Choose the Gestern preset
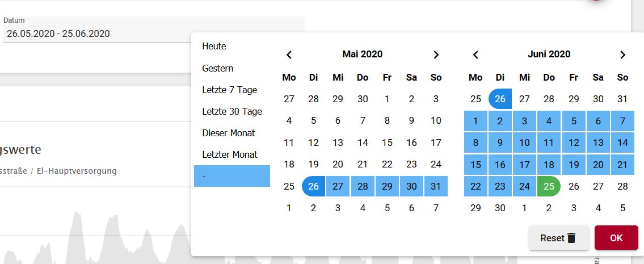Viewport: 644px width, 264px height. point(217,68)
